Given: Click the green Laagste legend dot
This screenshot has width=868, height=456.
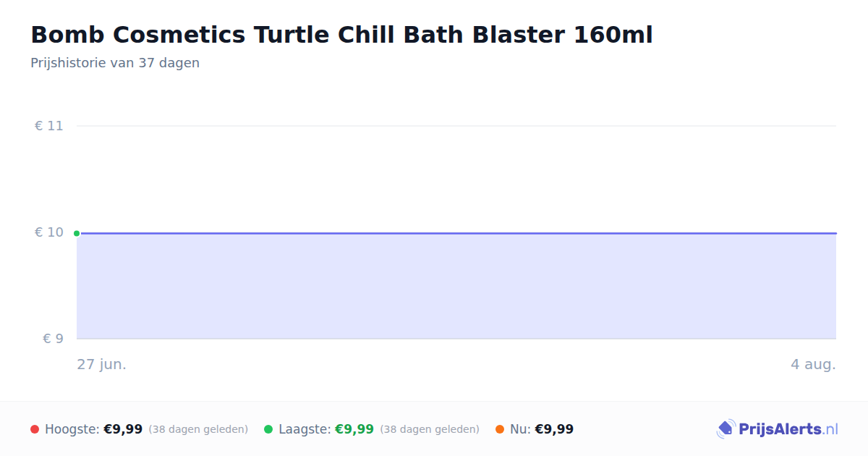Looking at the screenshot, I should (268, 429).
